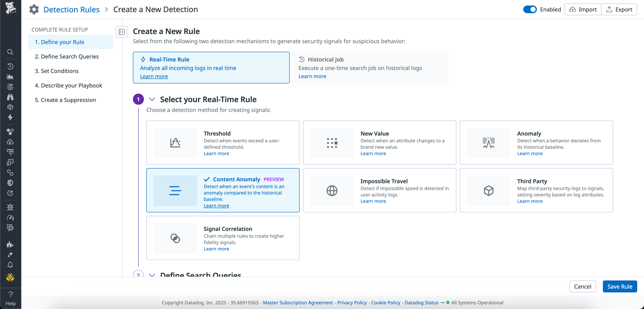Collapse the Select your Real-Time Rule section

coord(152,99)
